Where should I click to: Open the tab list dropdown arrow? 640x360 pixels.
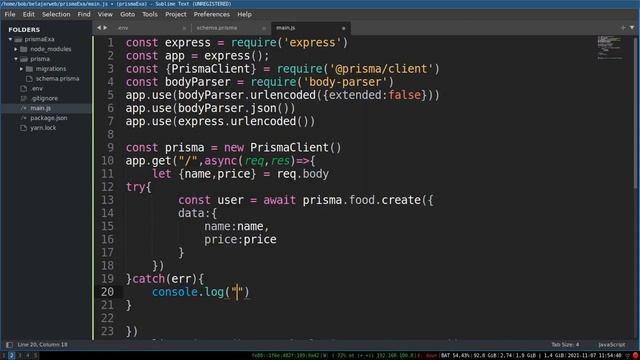coord(632,28)
